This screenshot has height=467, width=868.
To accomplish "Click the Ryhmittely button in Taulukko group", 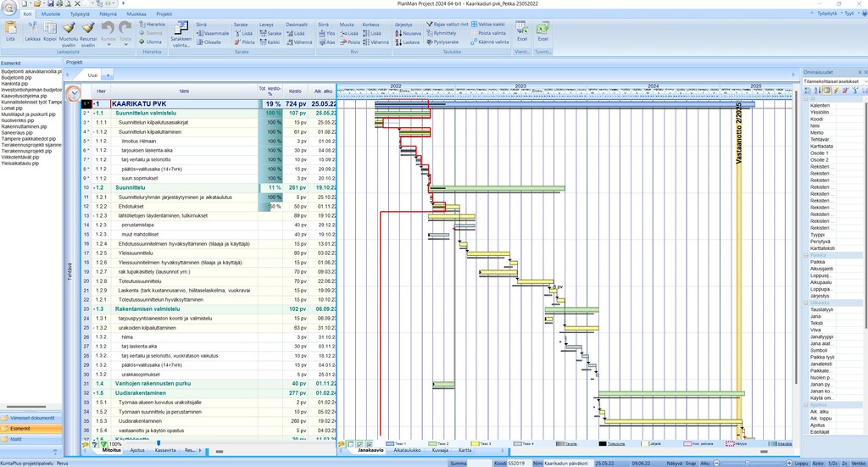I will [443, 33].
